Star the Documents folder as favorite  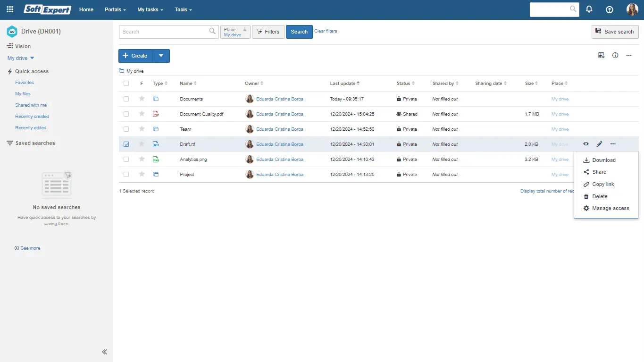tap(142, 99)
